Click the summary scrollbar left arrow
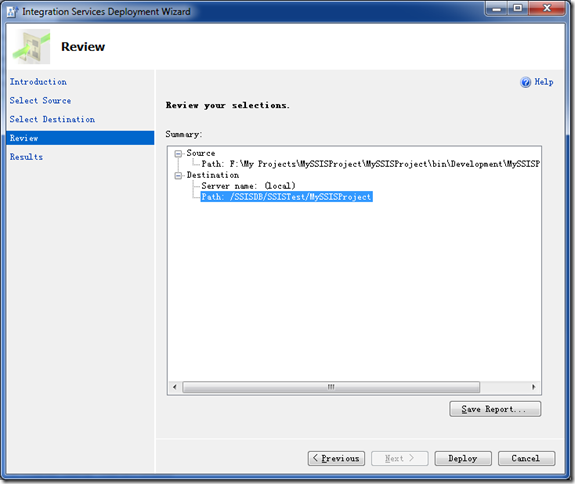This screenshot has height=484, width=575. (x=175, y=387)
